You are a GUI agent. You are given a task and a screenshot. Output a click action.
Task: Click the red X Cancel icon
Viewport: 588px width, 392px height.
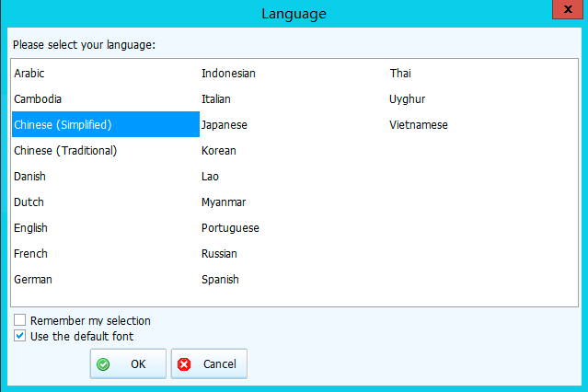(184, 364)
